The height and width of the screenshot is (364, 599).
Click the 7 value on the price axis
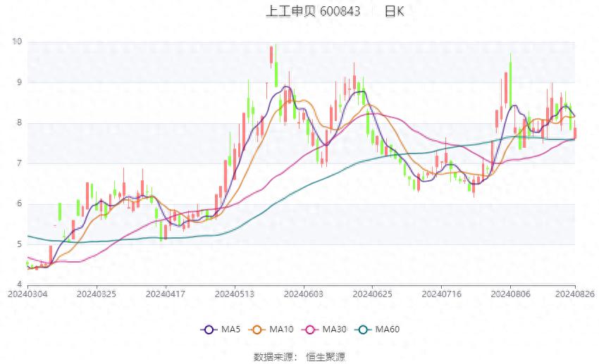coord(19,163)
